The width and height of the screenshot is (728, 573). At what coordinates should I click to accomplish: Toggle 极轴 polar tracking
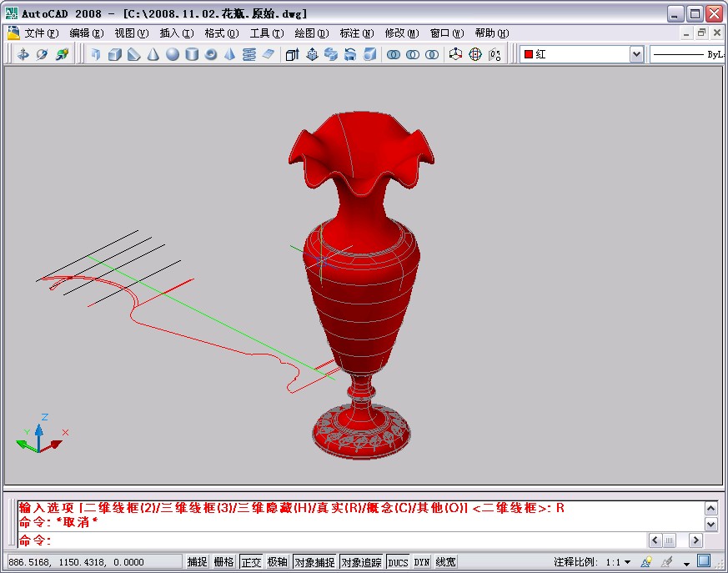[x=278, y=562]
